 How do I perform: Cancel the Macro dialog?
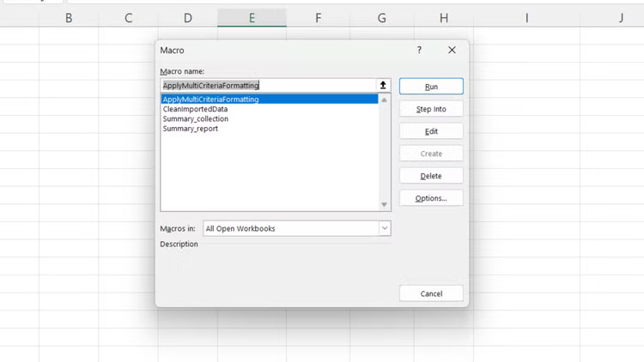431,293
